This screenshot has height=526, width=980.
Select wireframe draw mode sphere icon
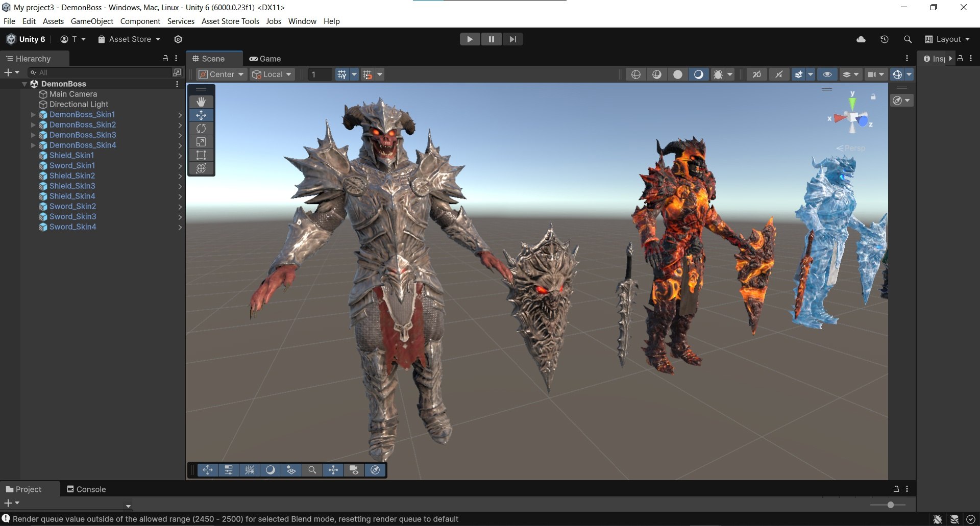[x=635, y=74]
